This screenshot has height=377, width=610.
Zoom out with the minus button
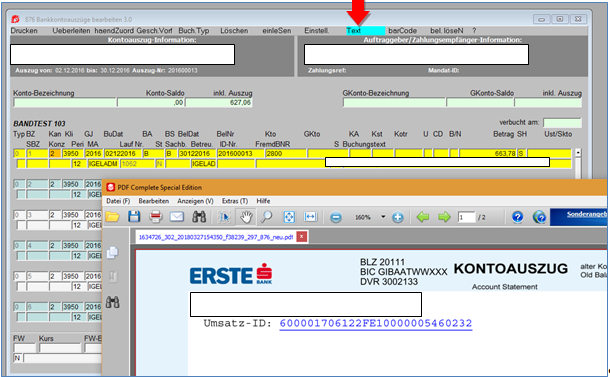336,217
